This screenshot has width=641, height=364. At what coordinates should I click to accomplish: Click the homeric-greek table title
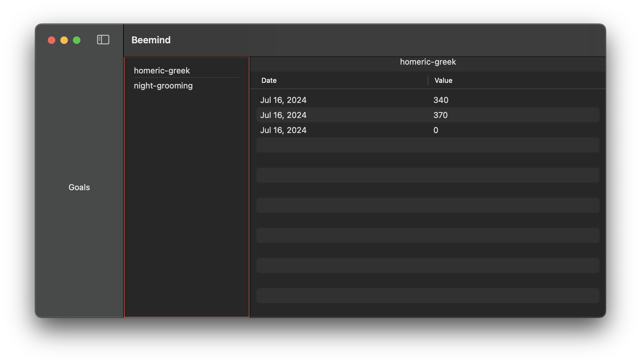pos(428,62)
